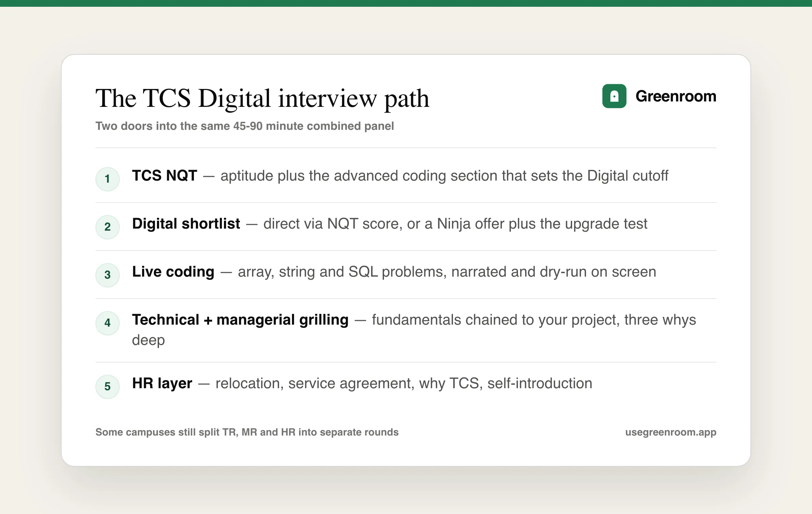Image resolution: width=812 pixels, height=514 pixels.
Task: Select the 'HR layer' heading
Action: coord(162,383)
